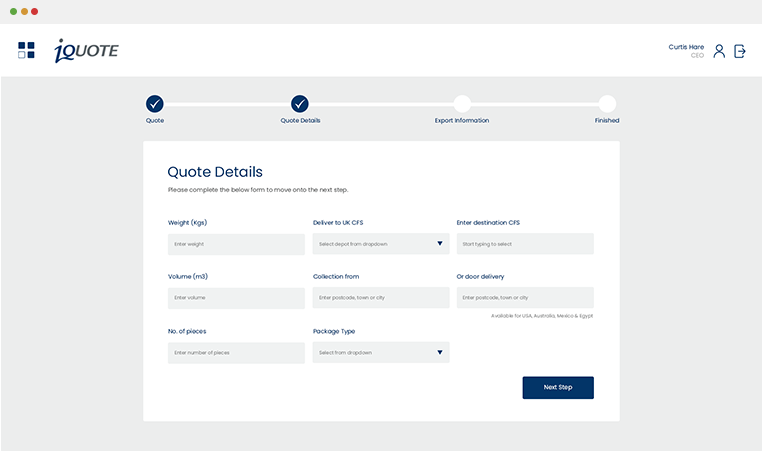Image resolution: width=762 pixels, height=451 pixels.
Task: Click the Quote step checkmark circle
Action: point(155,104)
